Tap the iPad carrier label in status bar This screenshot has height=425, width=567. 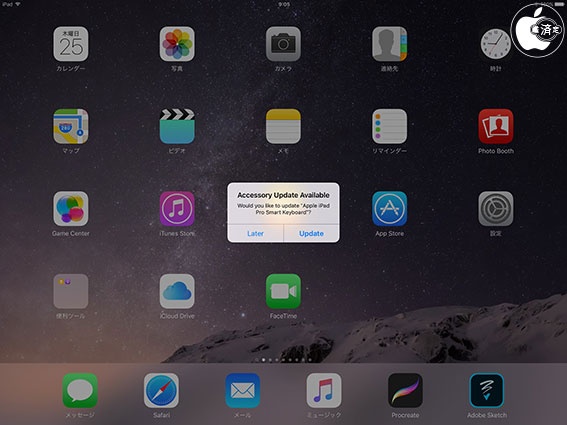click(7, 4)
